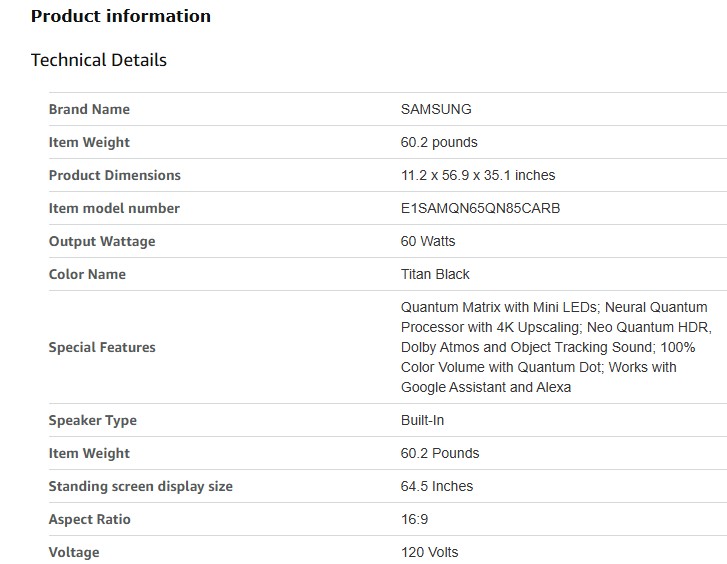Click the Standing screen display size label

pyautogui.click(x=140, y=486)
